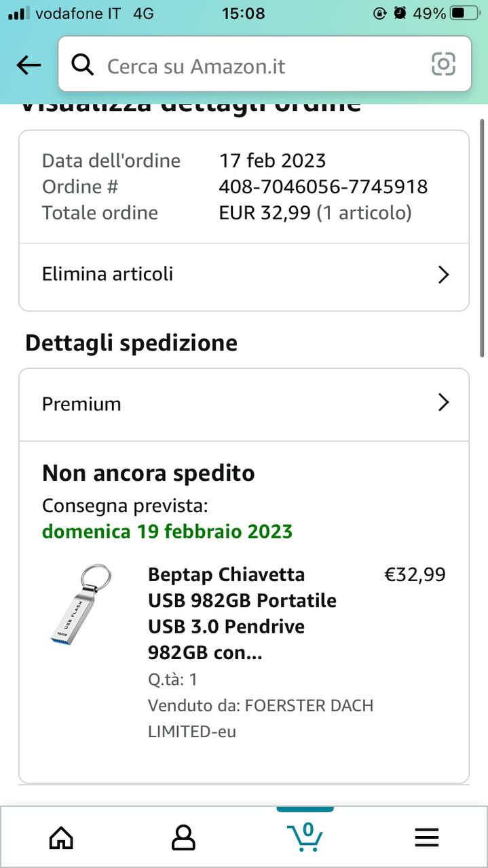The image size is (488, 868).
Task: Open the account profile tab
Action: [183, 838]
